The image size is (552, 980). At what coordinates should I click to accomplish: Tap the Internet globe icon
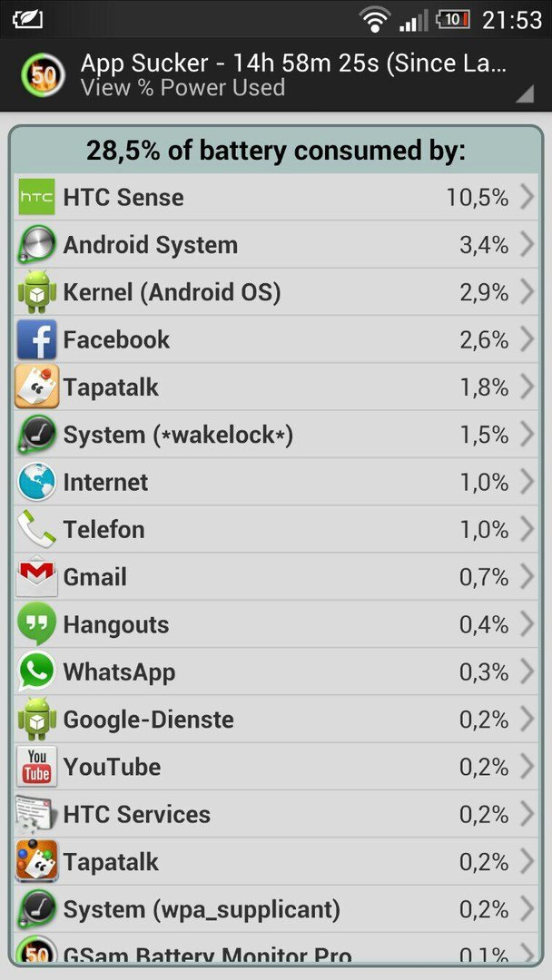click(x=36, y=482)
